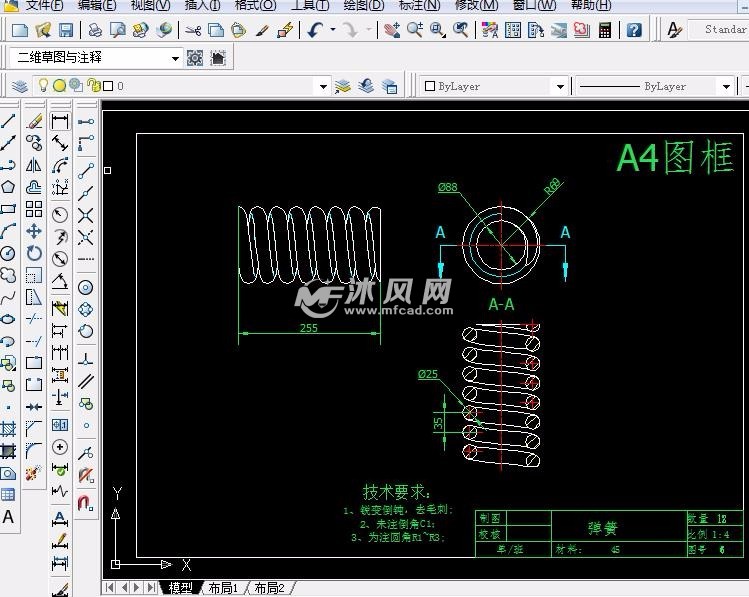Expand the ByLayer color dropdown
The image size is (749, 597).
(x=560, y=87)
